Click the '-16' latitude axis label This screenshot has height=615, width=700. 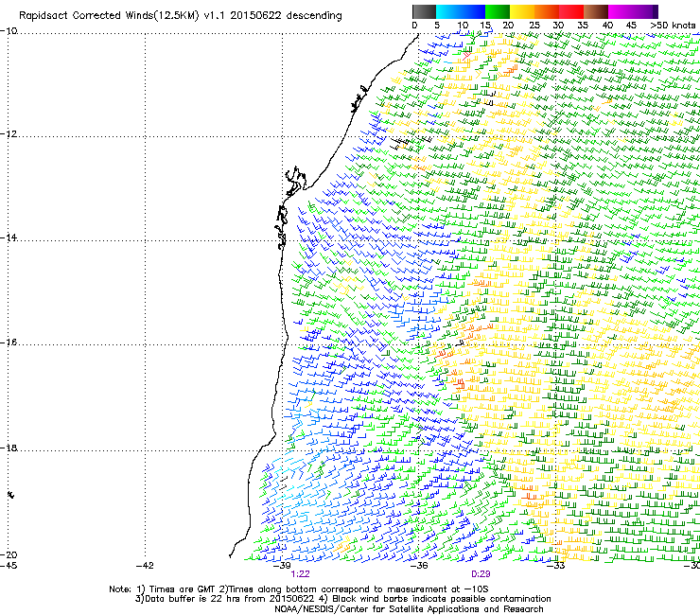[9, 343]
